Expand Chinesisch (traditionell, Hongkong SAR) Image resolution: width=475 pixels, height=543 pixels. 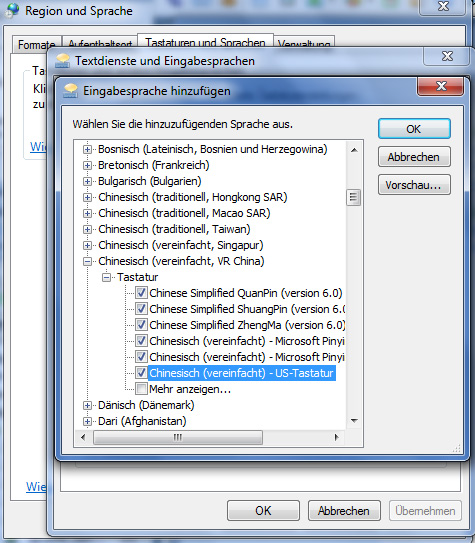click(x=87, y=197)
